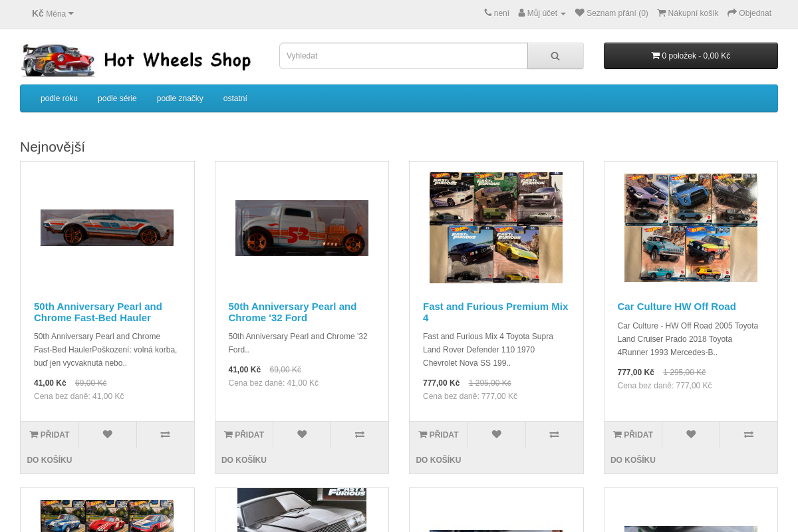This screenshot has width=798, height=532.
Task: Add Fast-Bed Hauler to wishlist via heart icon
Action: tap(107, 434)
